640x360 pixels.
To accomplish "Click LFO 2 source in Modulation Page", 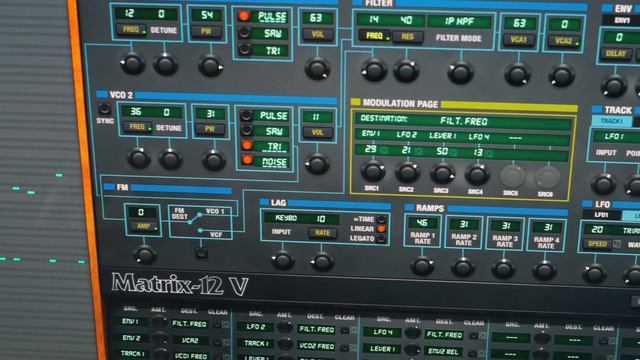I will [x=407, y=134].
